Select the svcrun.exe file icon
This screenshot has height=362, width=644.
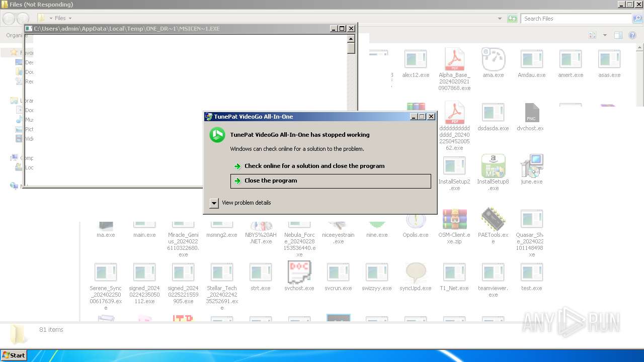click(x=338, y=273)
